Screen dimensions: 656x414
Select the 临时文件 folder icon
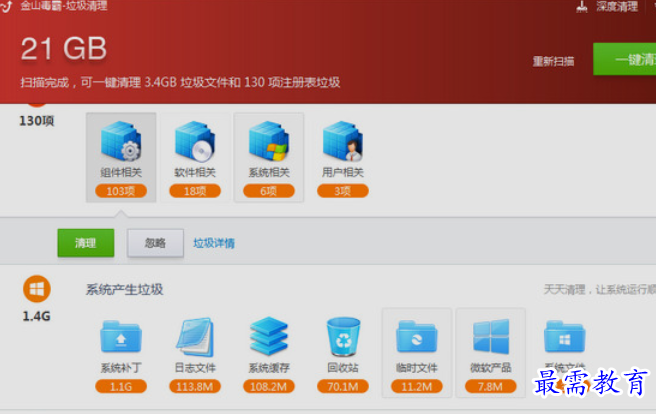pyautogui.click(x=417, y=337)
